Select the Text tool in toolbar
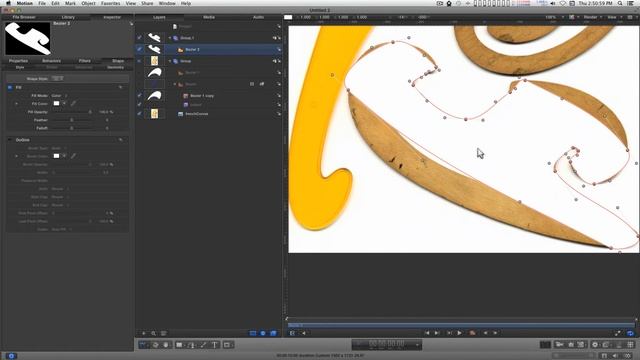640x360 pixels. [215, 345]
